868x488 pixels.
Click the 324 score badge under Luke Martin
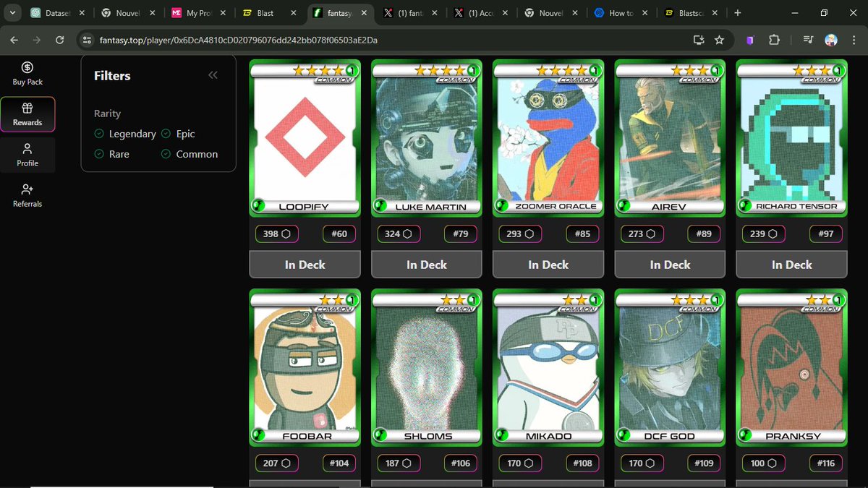tap(399, 234)
